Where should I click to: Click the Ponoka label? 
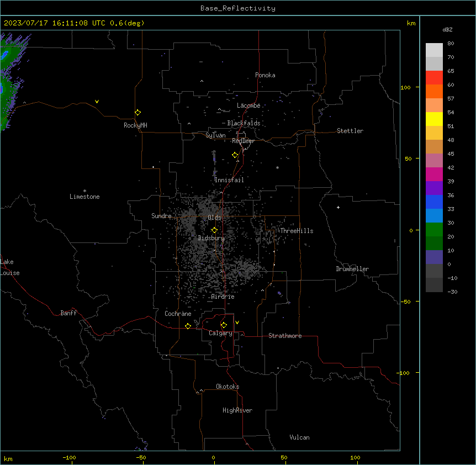pyautogui.click(x=265, y=75)
